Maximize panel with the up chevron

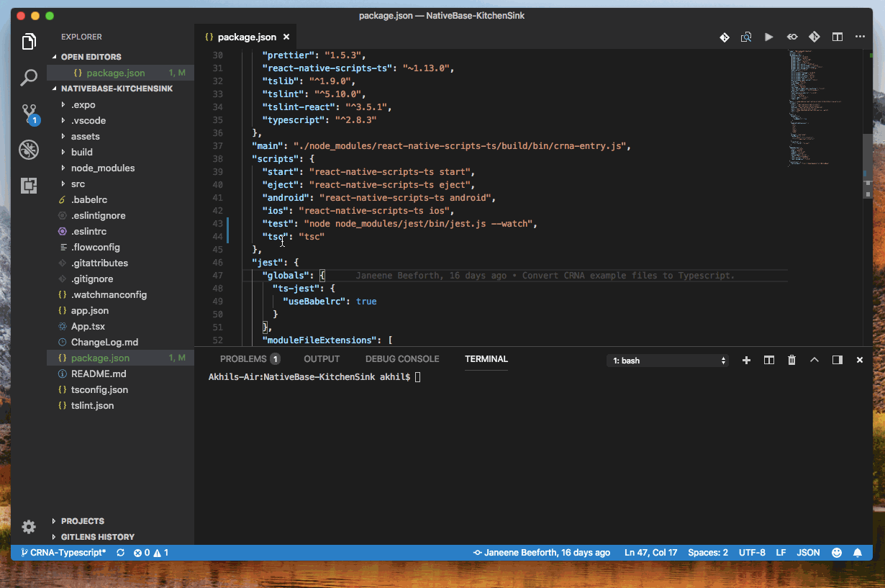814,360
